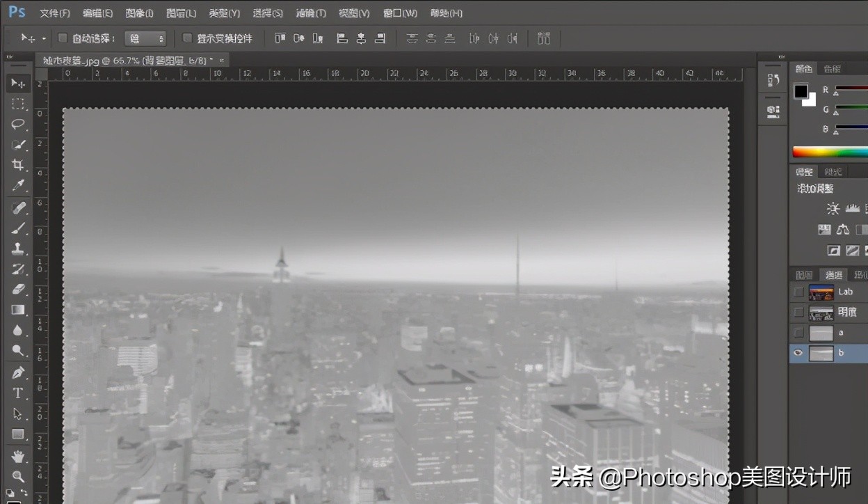Select the Zoom tool

[18, 476]
